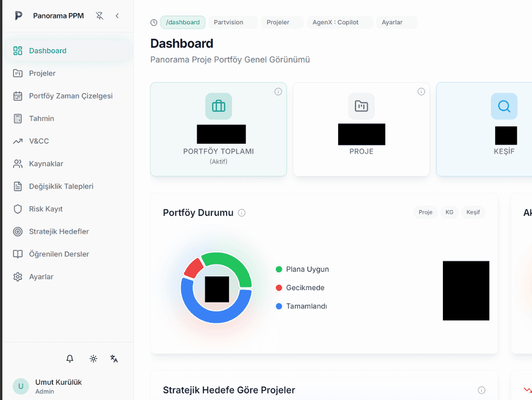
Task: Click the Panorama PPM logo icon
Action: [18, 15]
